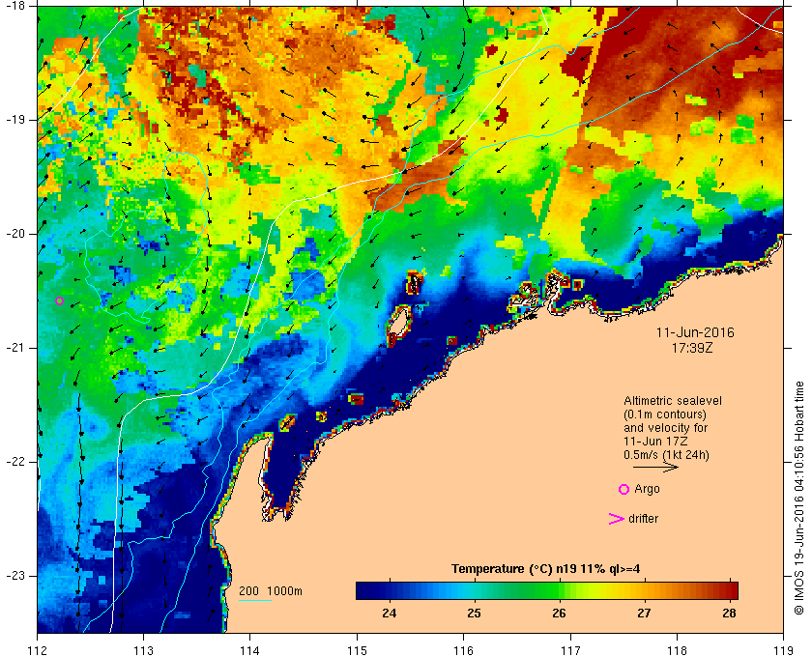Click the temperature colorbar at 26 degrees
The height and width of the screenshot is (657, 812).
[x=560, y=590]
